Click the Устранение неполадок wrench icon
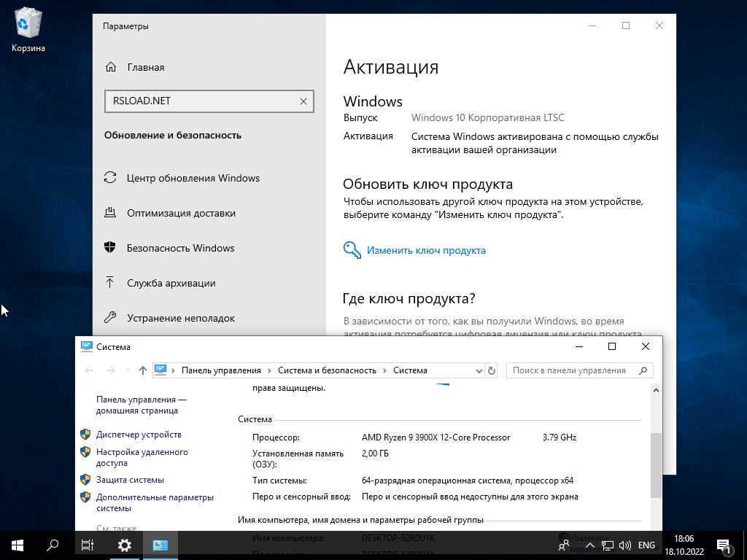This screenshot has width=747, height=560. click(110, 317)
